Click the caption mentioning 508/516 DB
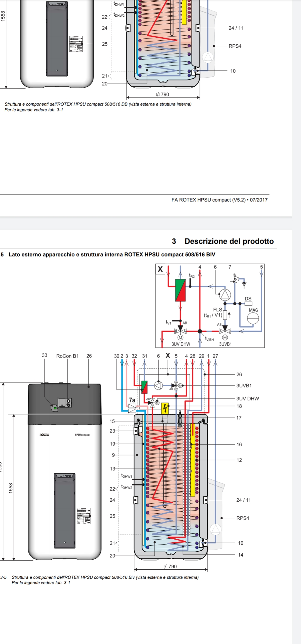This screenshot has width=301, height=644. click(98, 104)
